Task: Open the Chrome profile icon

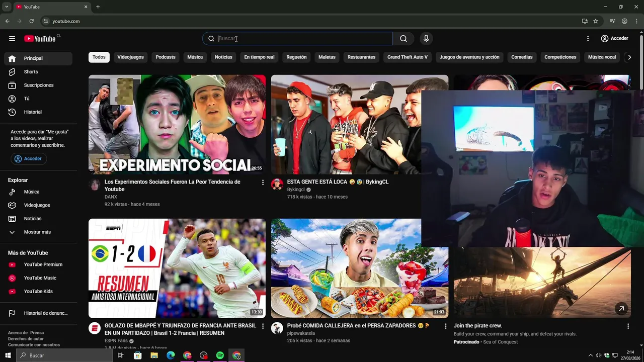Action: 624,21
